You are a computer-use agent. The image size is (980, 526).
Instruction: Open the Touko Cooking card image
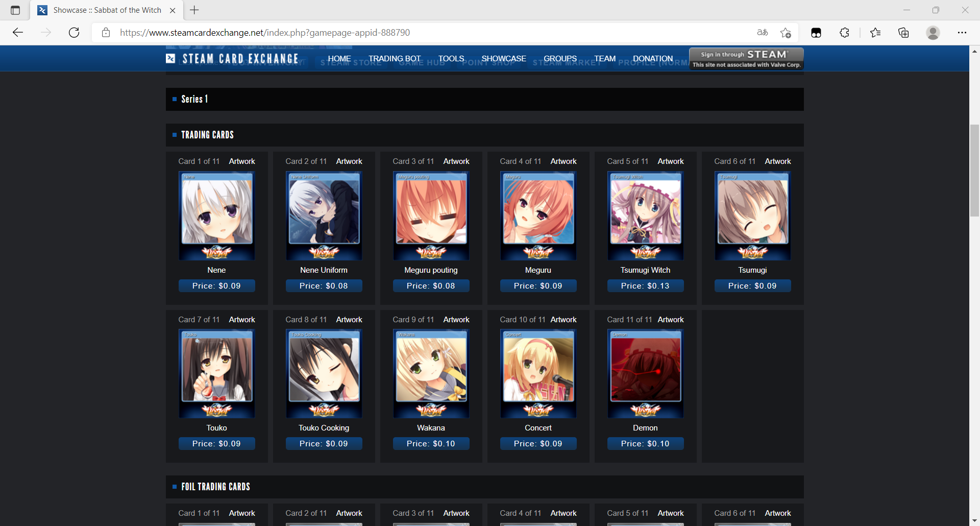pos(324,373)
